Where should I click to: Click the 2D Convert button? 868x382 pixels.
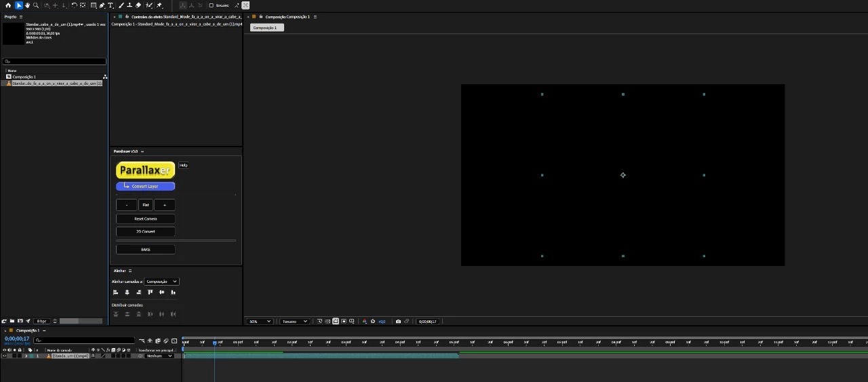click(x=145, y=231)
